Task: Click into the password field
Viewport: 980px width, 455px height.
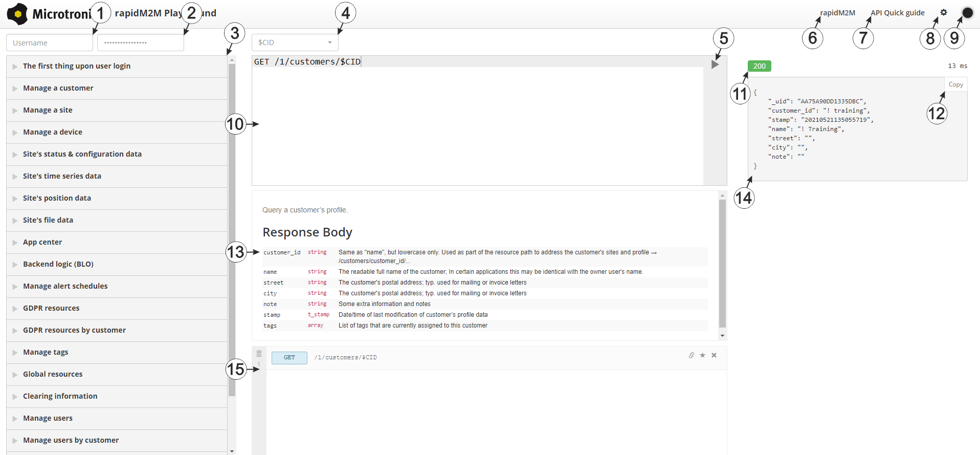Action: pyautogui.click(x=140, y=43)
